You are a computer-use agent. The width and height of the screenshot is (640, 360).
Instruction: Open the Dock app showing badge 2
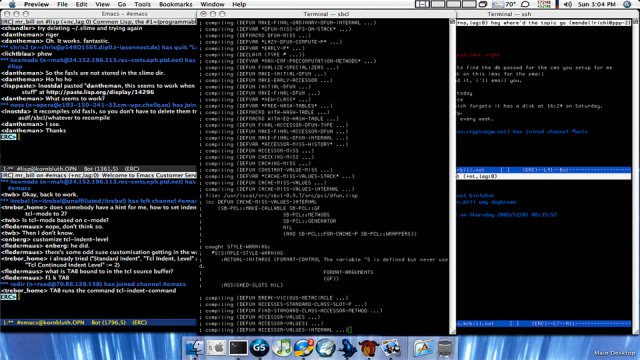pyautogui.click(x=304, y=348)
